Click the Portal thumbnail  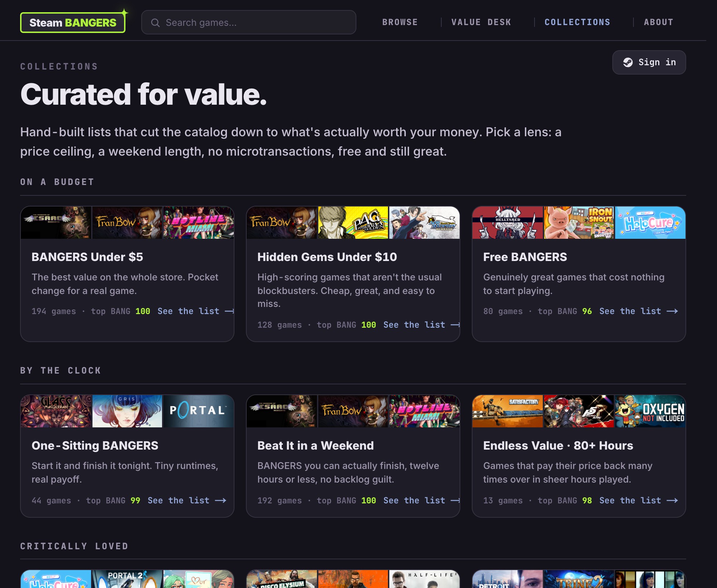click(199, 411)
